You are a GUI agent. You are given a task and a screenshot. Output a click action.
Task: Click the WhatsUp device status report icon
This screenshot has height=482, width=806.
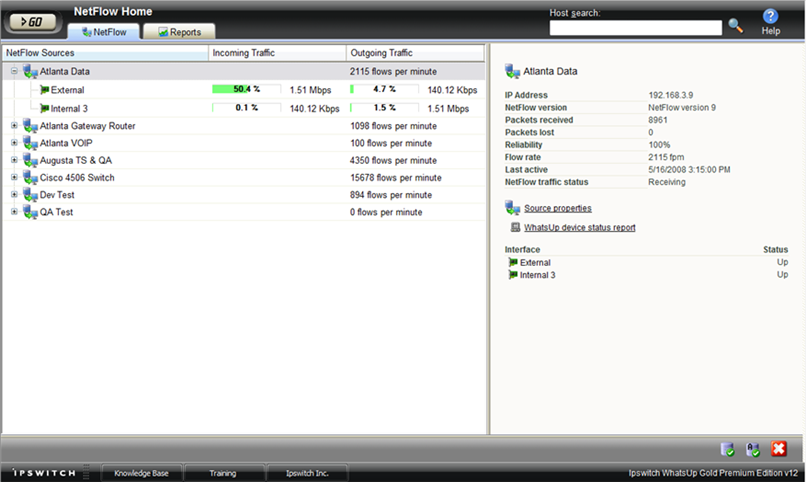coord(515,228)
